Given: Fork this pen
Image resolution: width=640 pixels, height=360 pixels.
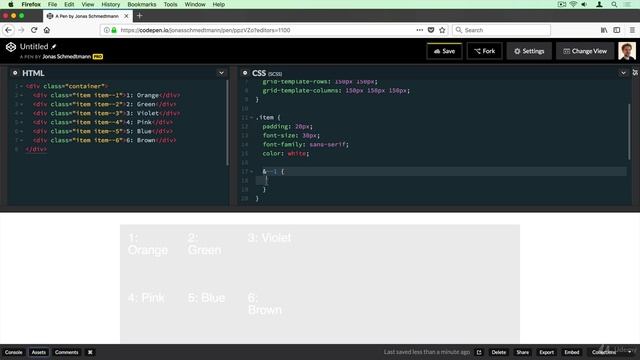Looking at the screenshot, I should pos(484,51).
